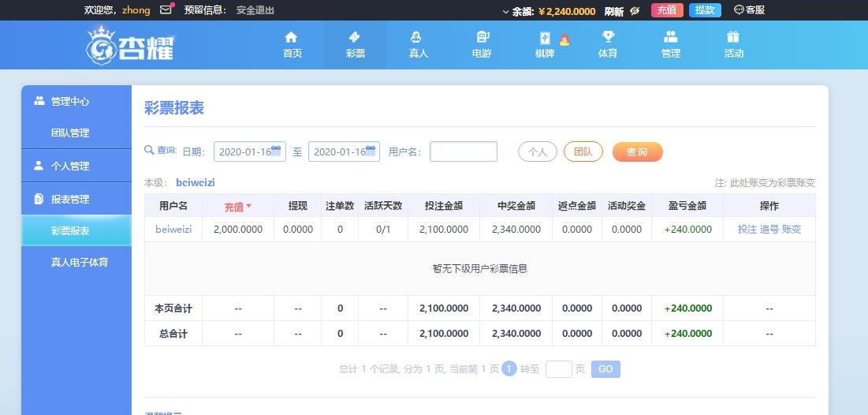The height and width of the screenshot is (415, 868).
Task: Select the 团队 filter option
Action: tap(583, 151)
